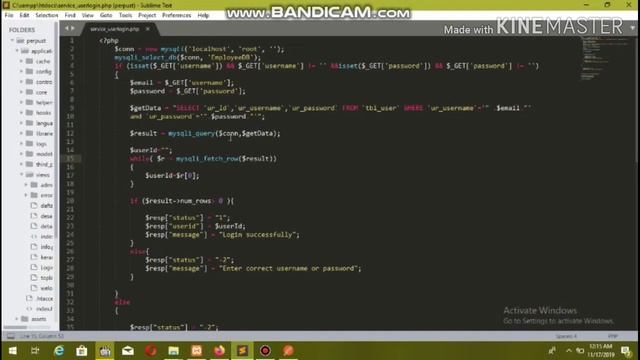
Task: Go to next tab with right arrow
Action: (x=73, y=28)
